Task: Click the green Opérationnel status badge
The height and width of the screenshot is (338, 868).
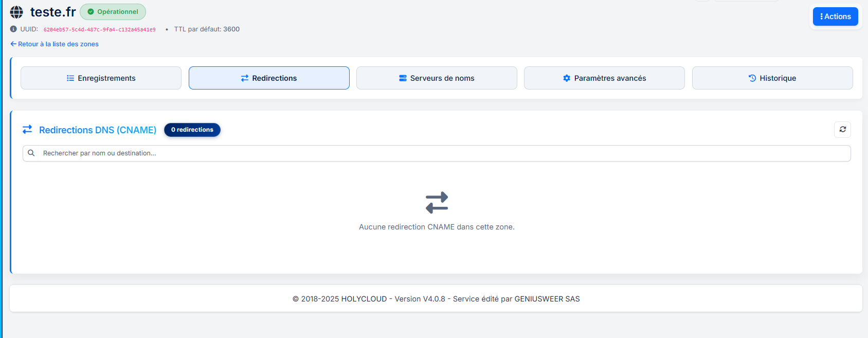Action: click(x=113, y=12)
